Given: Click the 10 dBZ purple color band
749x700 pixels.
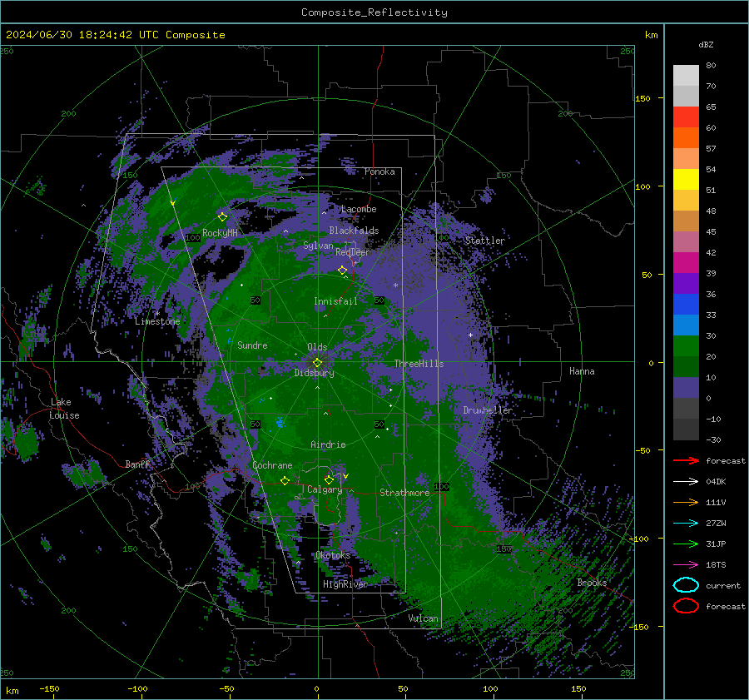Looking at the screenshot, I should pos(686,388).
